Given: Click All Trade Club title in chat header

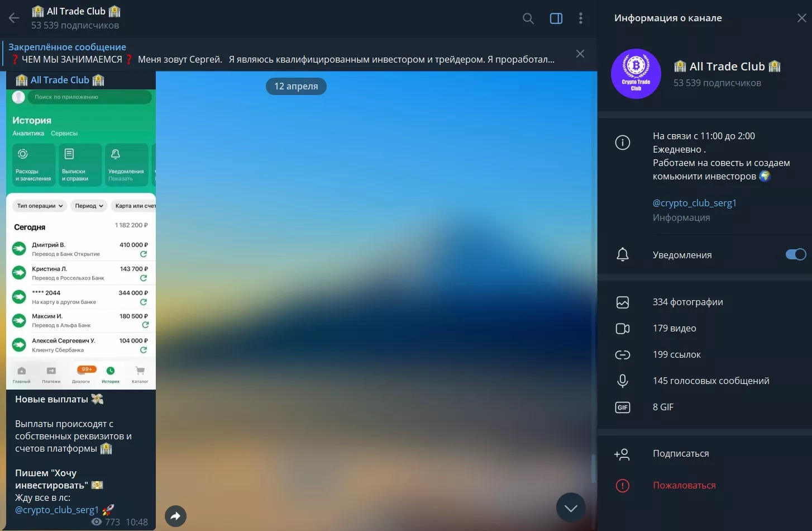Looking at the screenshot, I should [x=76, y=11].
